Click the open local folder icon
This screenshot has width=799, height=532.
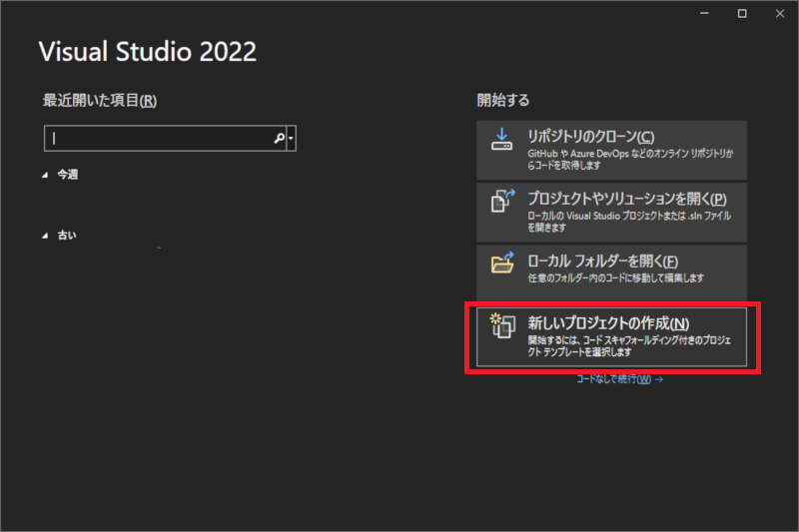point(502,263)
